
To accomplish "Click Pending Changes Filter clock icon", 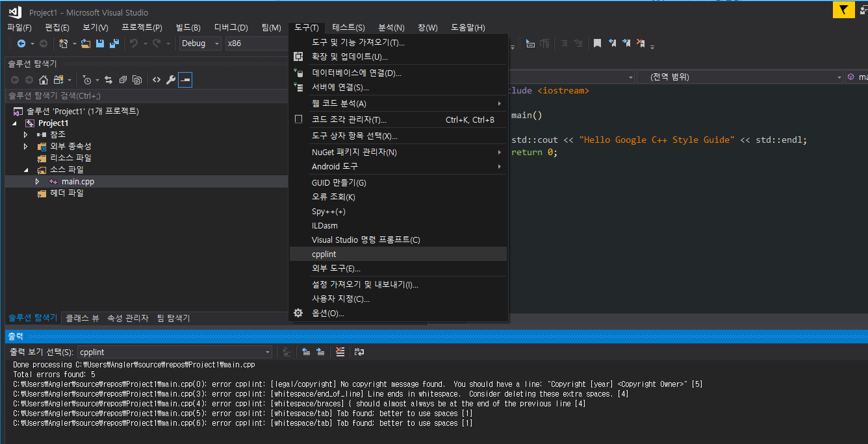I will (x=88, y=80).
